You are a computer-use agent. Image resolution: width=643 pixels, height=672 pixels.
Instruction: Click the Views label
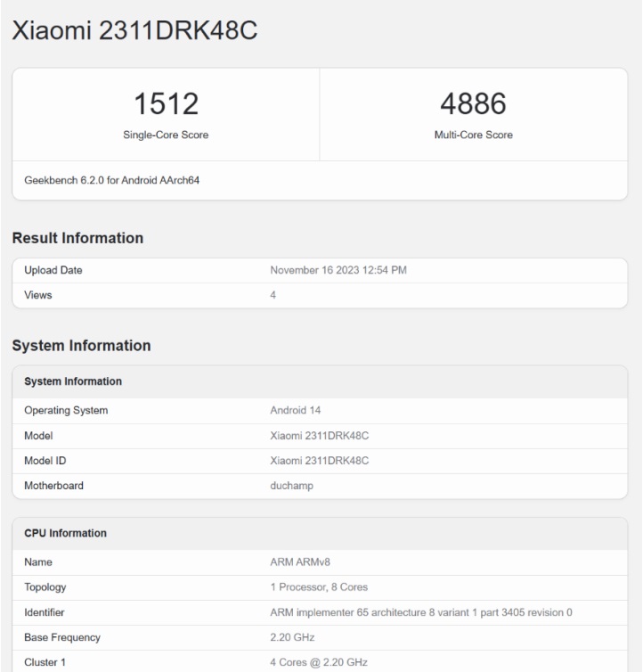38,295
